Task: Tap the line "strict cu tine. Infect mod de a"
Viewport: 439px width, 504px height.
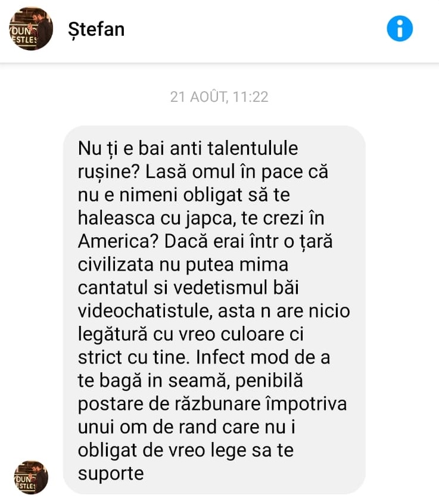Action: 204,357
